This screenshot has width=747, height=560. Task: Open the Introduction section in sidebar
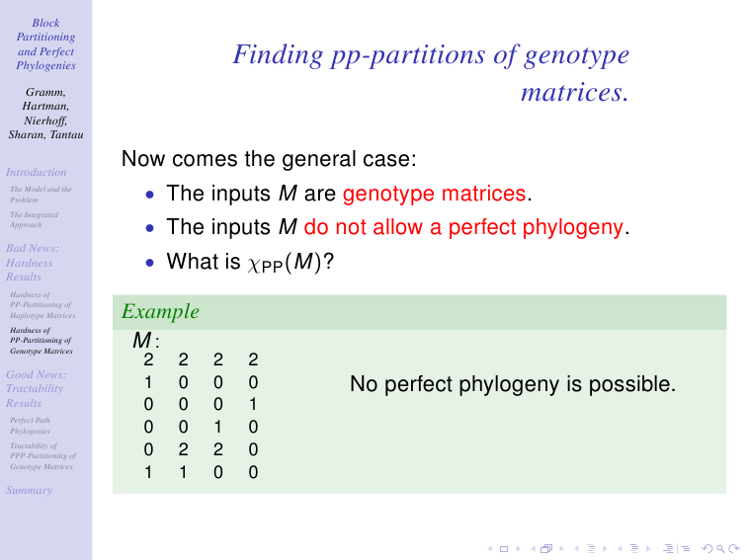(37, 172)
